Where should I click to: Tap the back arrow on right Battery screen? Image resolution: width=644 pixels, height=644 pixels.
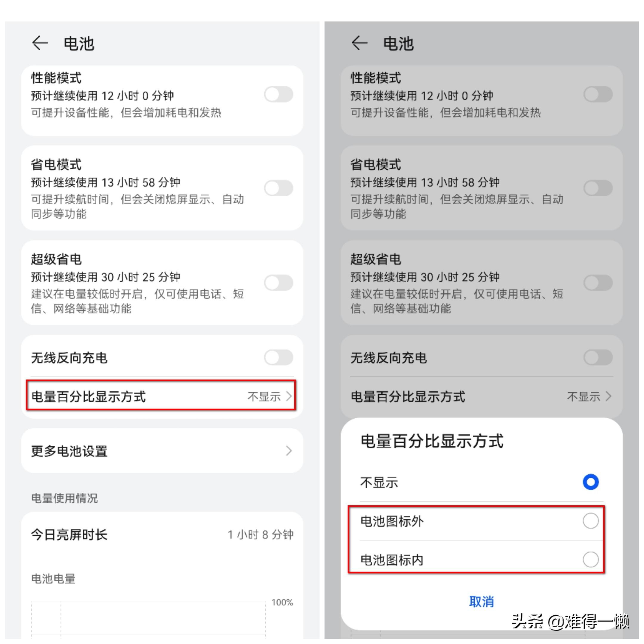(x=359, y=43)
